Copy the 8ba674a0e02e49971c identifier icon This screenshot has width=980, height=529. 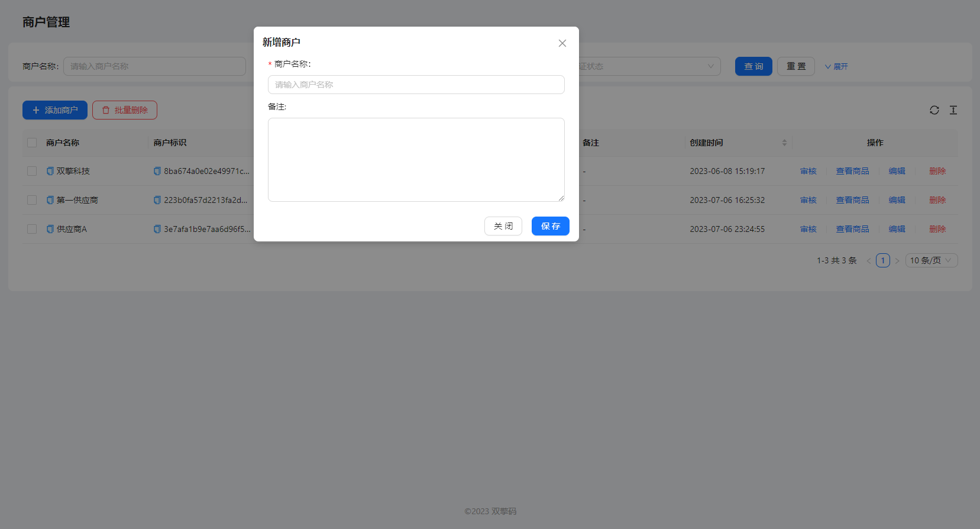(157, 171)
